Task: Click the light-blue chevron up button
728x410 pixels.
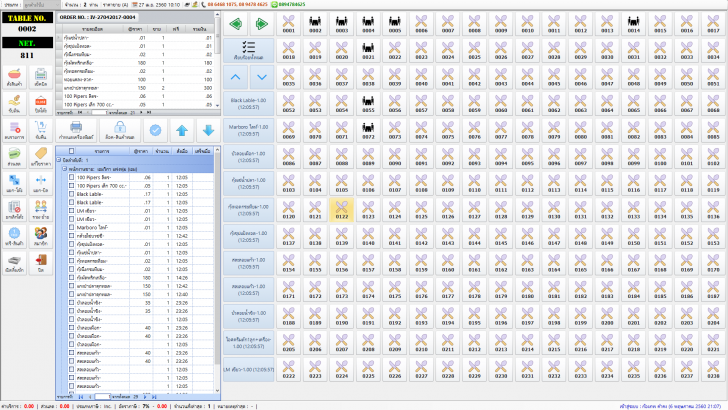Action: tap(235, 77)
